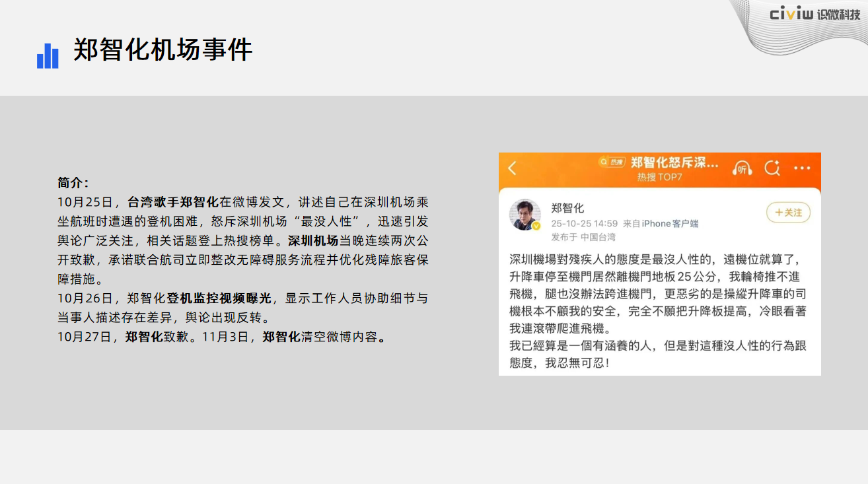Tap the headphones 听 listen icon
Screen dimensions: 868x484
click(x=742, y=168)
